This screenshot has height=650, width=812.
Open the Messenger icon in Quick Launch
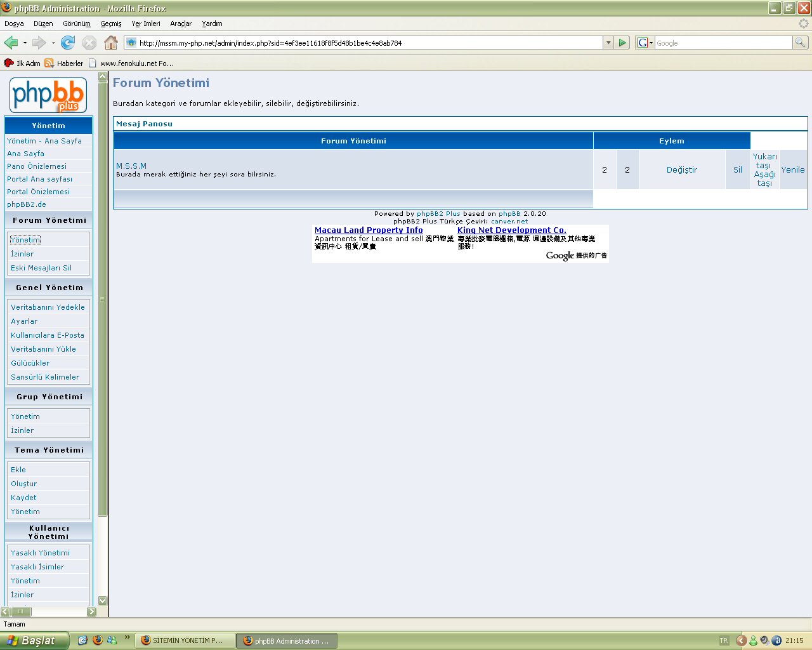click(112, 640)
